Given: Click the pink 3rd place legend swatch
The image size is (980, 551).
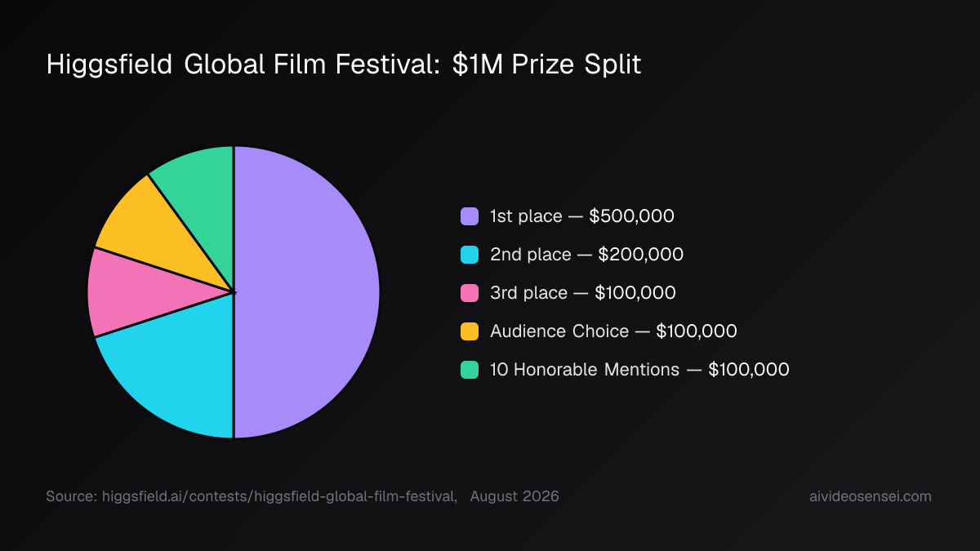Looking at the screenshot, I should pyautogui.click(x=470, y=293).
